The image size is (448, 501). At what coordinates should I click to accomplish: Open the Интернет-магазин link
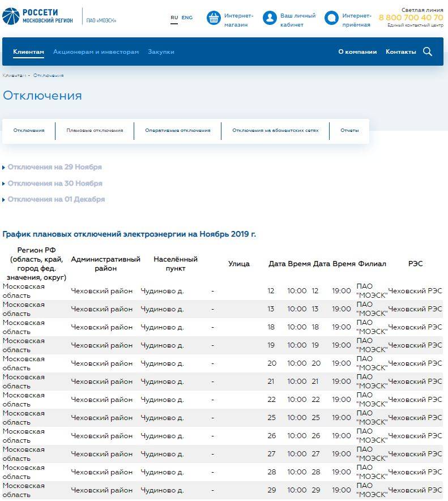click(238, 20)
